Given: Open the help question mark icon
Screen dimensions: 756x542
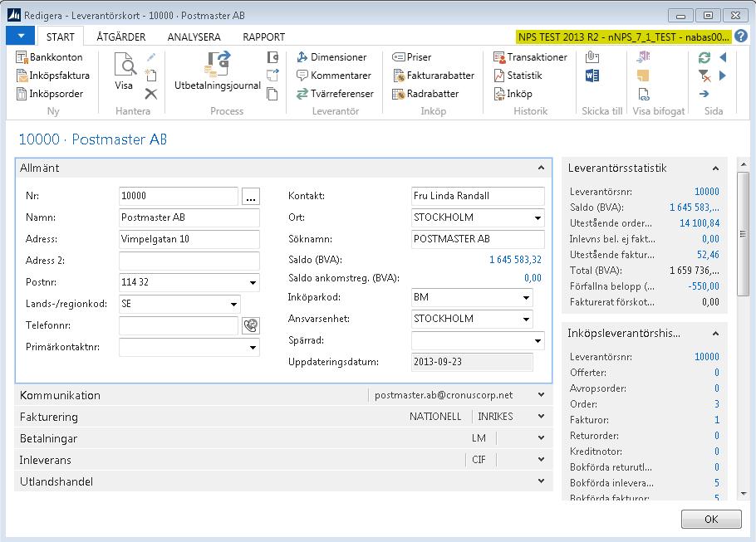Looking at the screenshot, I should click(741, 37).
